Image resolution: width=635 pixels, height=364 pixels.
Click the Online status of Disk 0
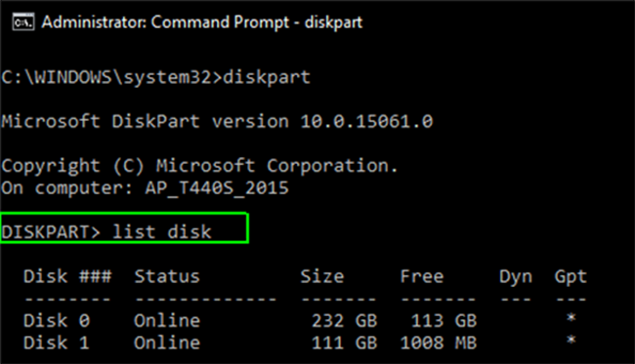(167, 321)
